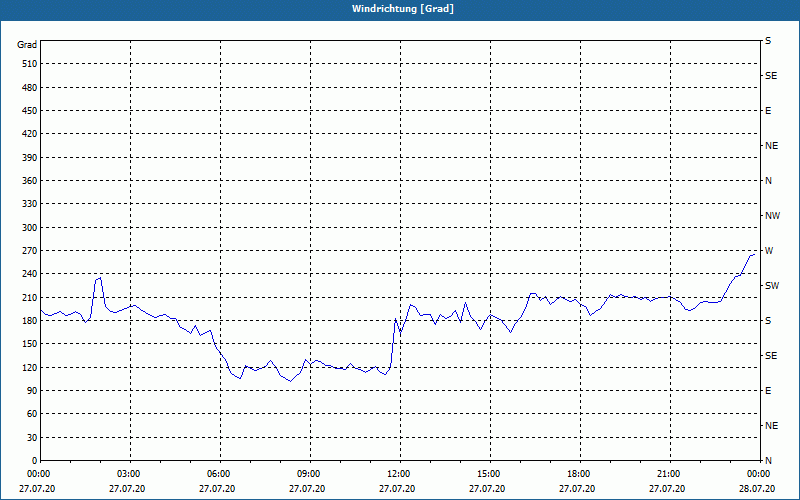This screenshot has height=500, width=800.
Task: Click the 27.07.20 date under 21:00
Action: [x=667, y=489]
